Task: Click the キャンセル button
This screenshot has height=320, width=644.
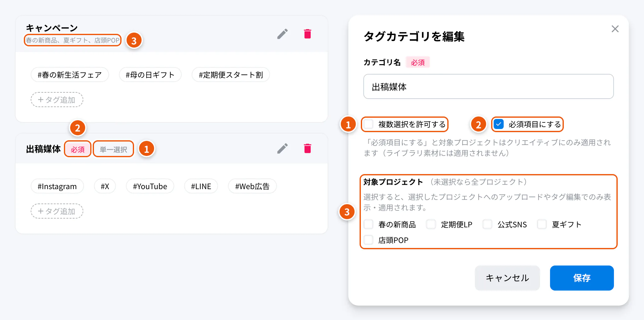Action: click(507, 278)
